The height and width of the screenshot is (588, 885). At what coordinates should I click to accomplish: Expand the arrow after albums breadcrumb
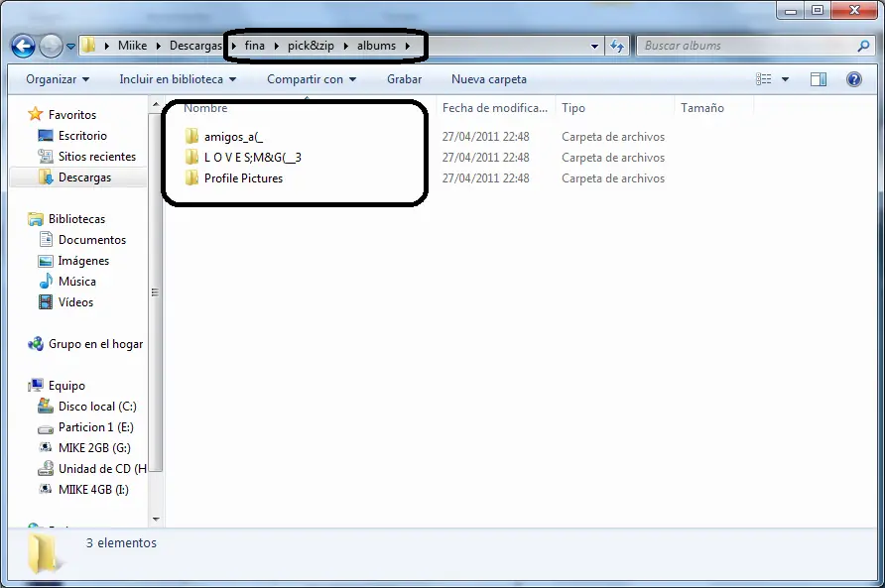point(407,46)
